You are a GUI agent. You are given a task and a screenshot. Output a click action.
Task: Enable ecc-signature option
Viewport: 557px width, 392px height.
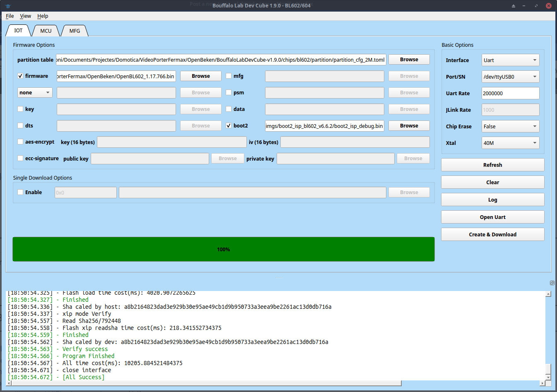(x=20, y=158)
